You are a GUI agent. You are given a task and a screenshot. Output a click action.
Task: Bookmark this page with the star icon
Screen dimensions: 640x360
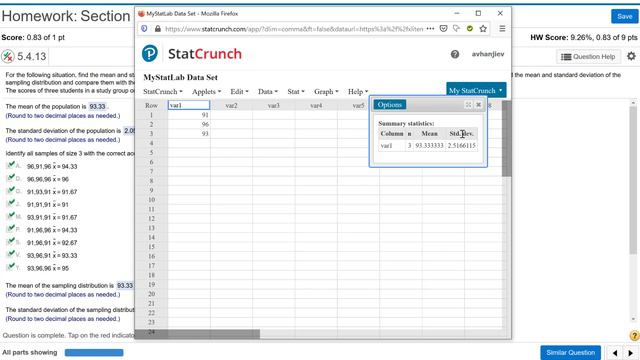coord(483,29)
